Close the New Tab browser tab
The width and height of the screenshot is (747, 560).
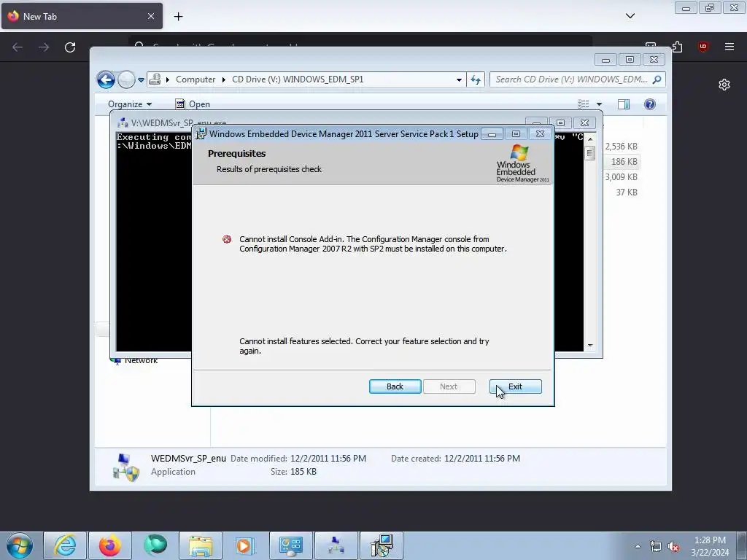pos(151,16)
